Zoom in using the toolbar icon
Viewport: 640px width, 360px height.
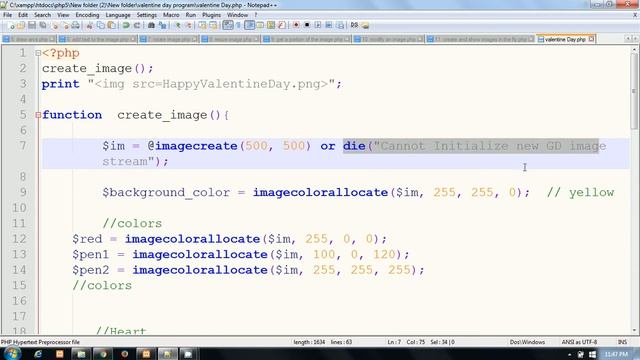[x=178, y=25]
